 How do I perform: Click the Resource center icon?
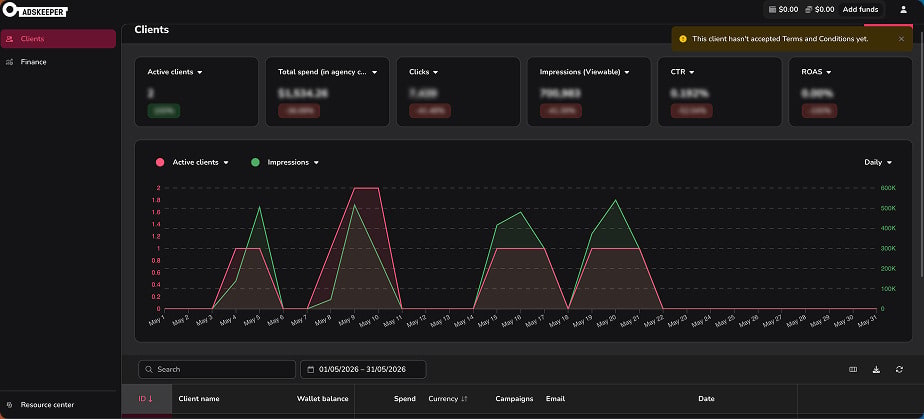coord(9,405)
